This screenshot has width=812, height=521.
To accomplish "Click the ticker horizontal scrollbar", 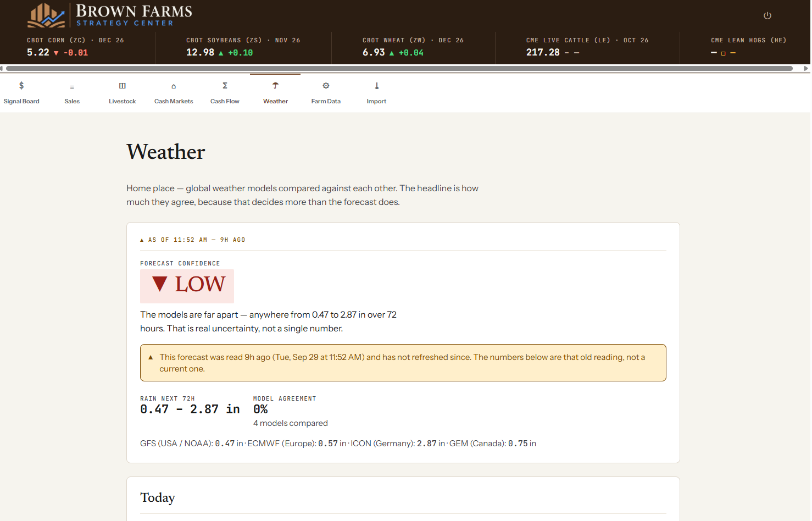I will 399,69.
